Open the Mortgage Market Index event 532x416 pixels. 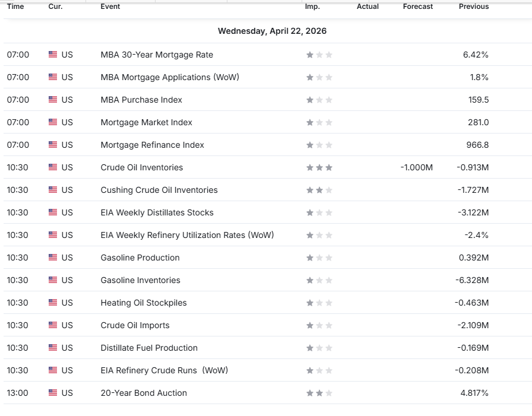pos(146,122)
